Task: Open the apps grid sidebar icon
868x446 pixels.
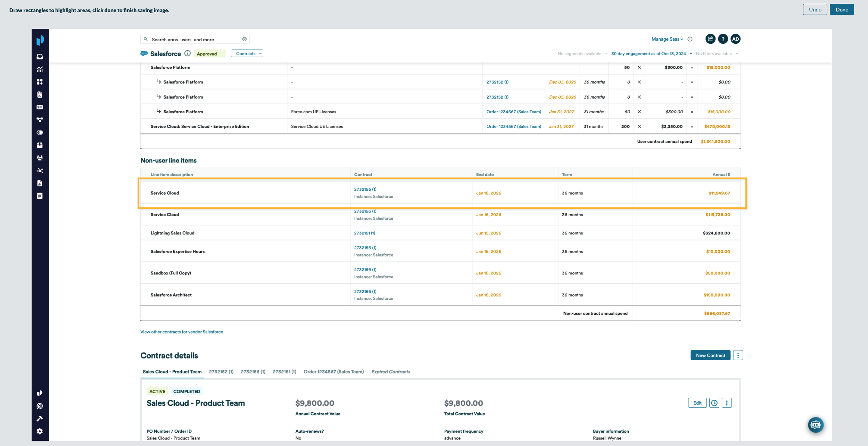Action: point(40,82)
